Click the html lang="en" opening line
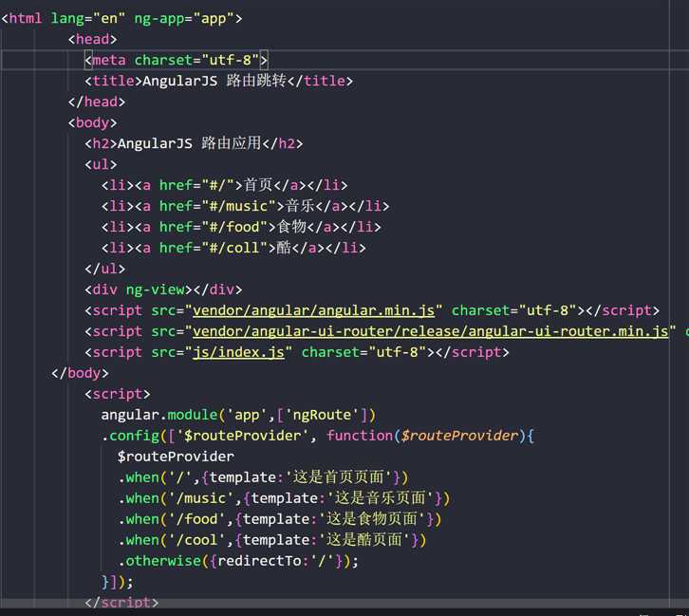This screenshot has height=616, width=689. coord(121,18)
